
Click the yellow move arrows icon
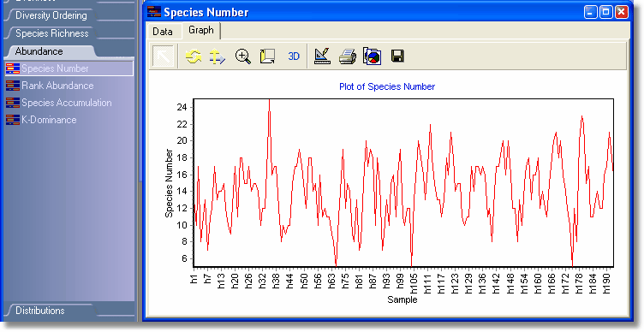click(x=218, y=56)
